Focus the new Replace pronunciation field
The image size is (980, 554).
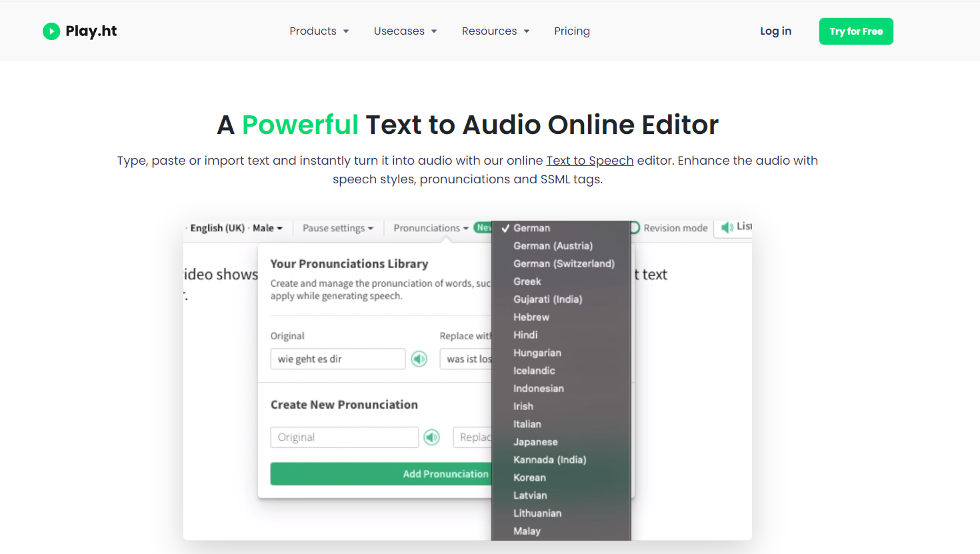473,437
